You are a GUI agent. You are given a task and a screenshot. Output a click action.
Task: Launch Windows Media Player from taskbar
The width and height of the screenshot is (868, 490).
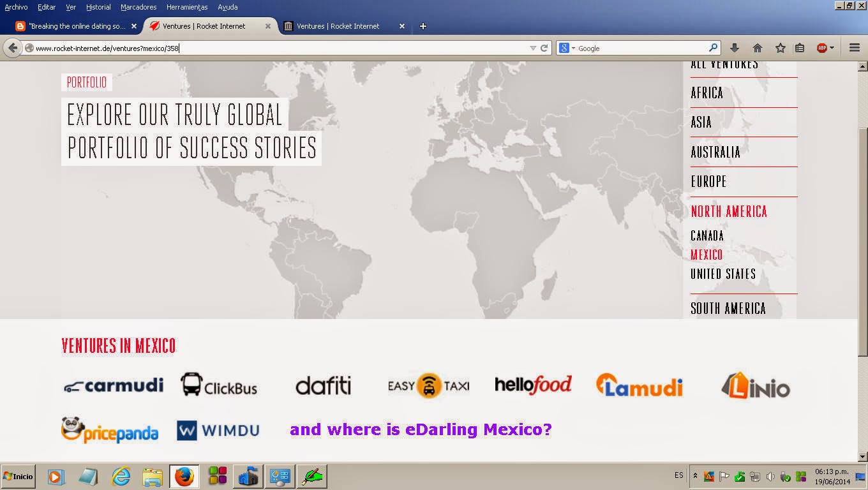tap(56, 477)
